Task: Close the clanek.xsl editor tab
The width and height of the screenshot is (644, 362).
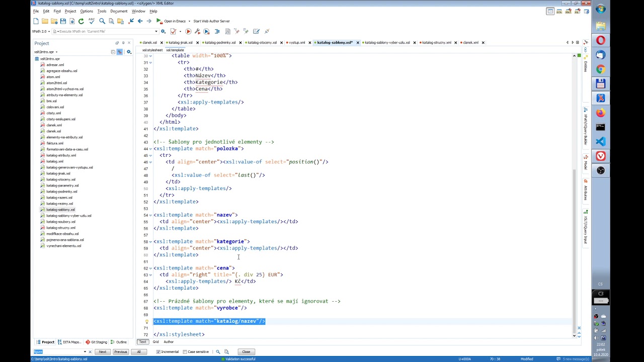Action: pos(160,43)
